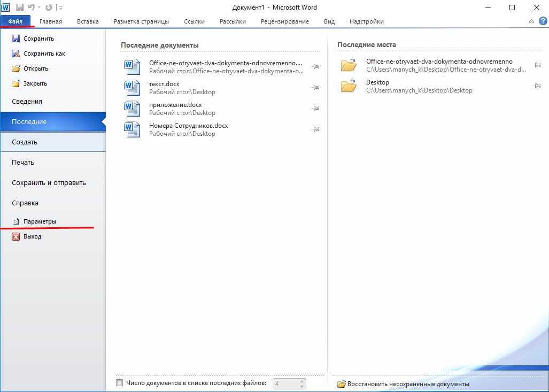Open Сохранить и отправить section
The height and width of the screenshot is (392, 549).
click(53, 182)
